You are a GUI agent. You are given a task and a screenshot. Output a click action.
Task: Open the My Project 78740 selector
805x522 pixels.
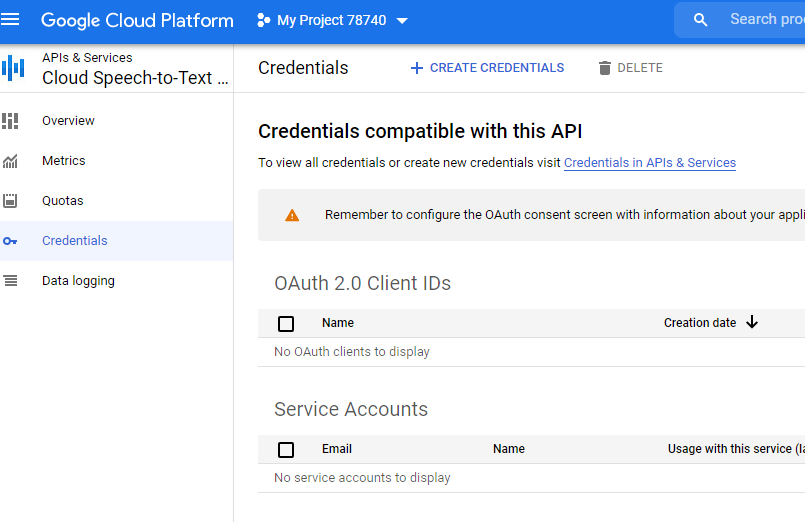[x=332, y=21]
